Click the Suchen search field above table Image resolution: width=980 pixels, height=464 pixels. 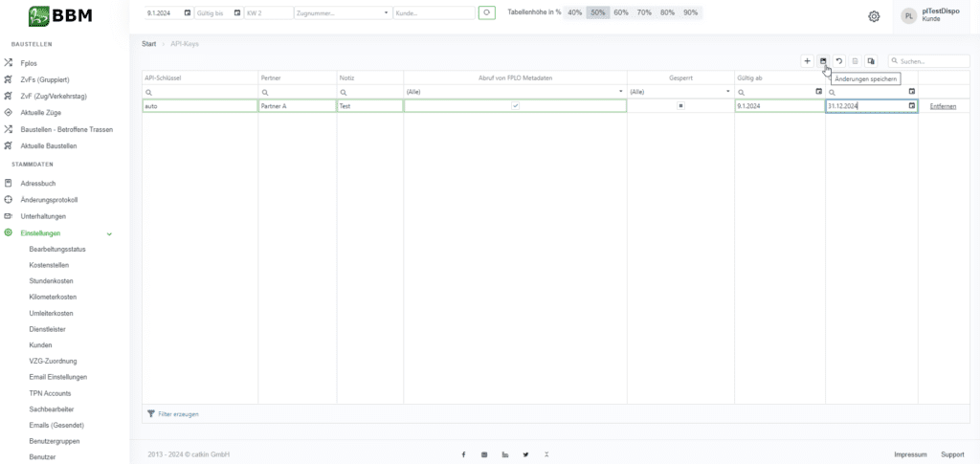click(x=926, y=61)
